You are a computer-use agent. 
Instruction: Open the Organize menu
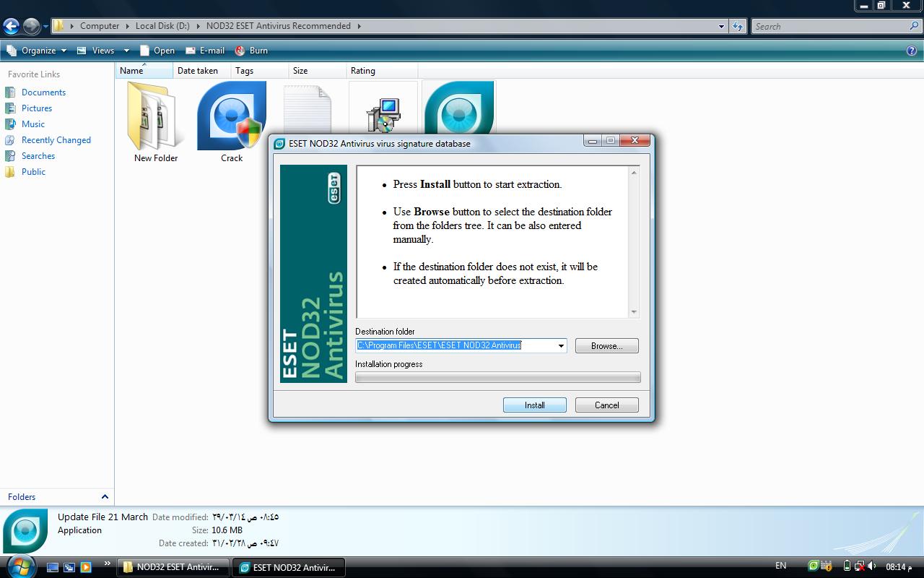[x=38, y=51]
